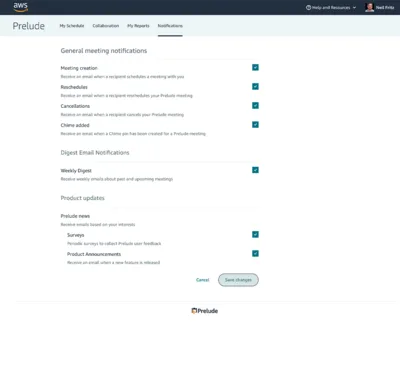
Task: Click the Weekly Digest label
Action: click(76, 171)
